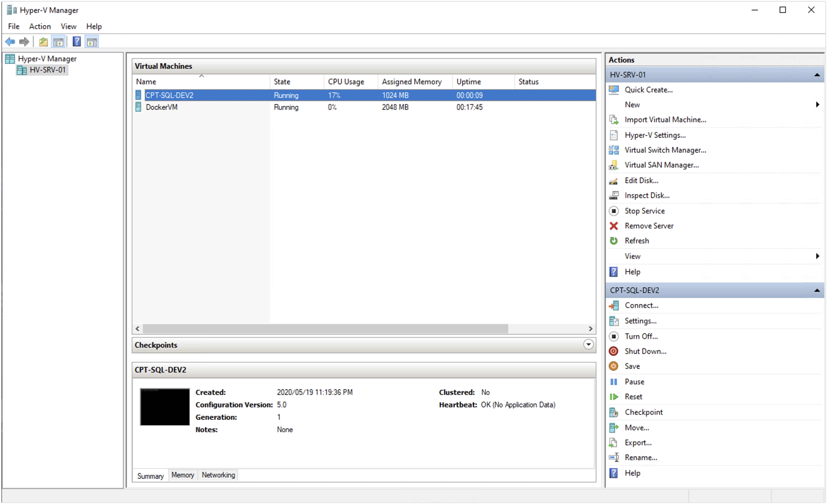Switch to the Summary tab

click(150, 476)
